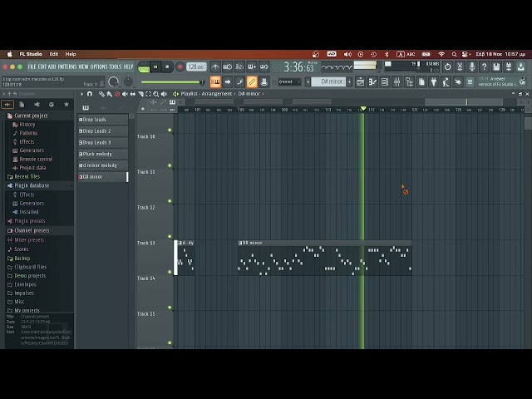This screenshot has height=399, width=532.
Task: Select the Mute tool in playlist toolbar
Action: (125, 94)
